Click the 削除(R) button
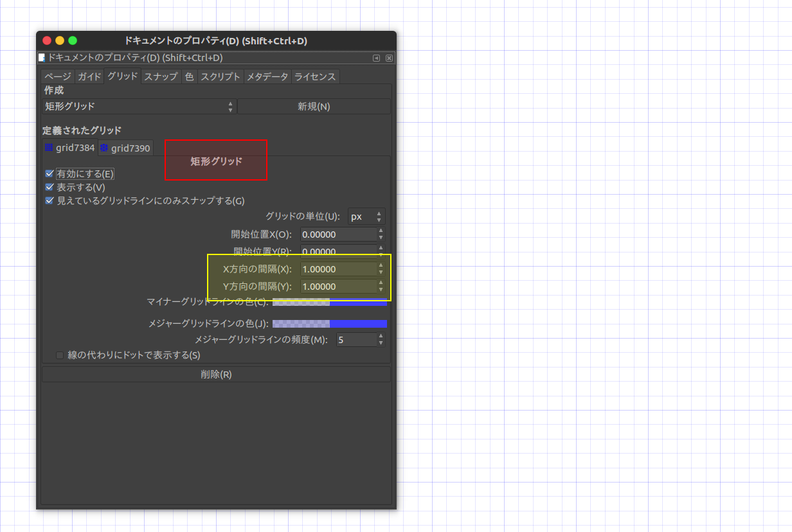The image size is (792, 532). coord(216,374)
